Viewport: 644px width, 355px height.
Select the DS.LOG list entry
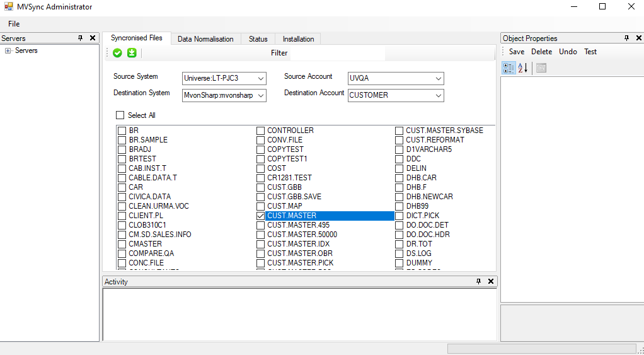tap(418, 253)
